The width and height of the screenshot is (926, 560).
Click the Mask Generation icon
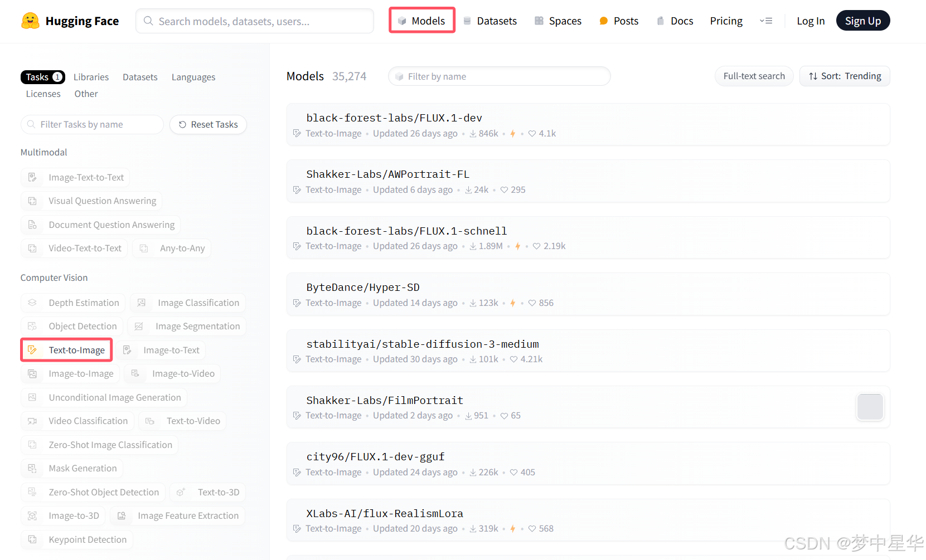pyautogui.click(x=32, y=468)
